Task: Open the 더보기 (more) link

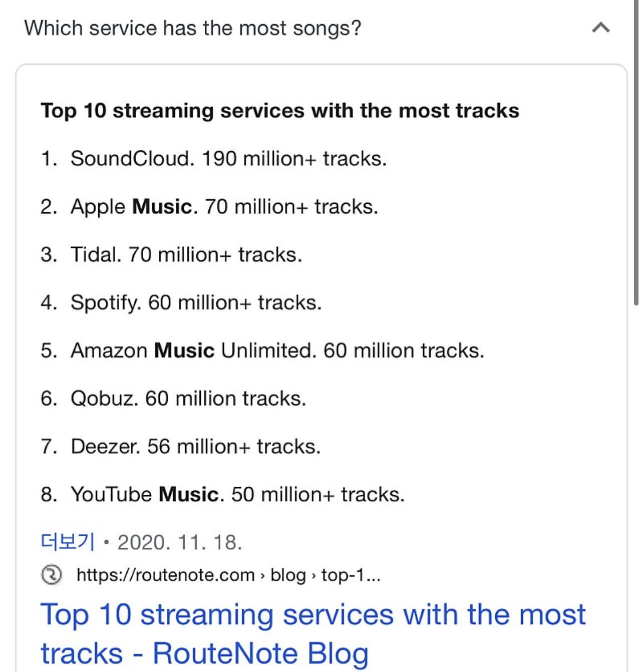Action: point(68,542)
